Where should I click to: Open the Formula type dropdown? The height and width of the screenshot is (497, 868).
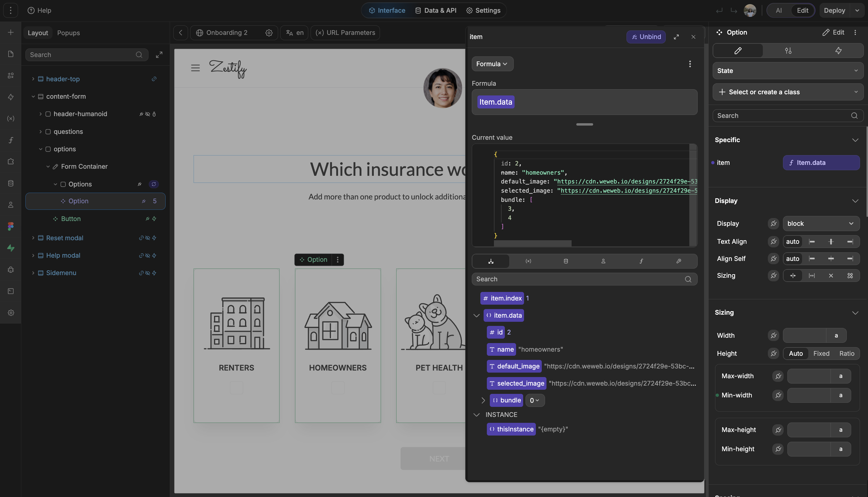point(492,64)
